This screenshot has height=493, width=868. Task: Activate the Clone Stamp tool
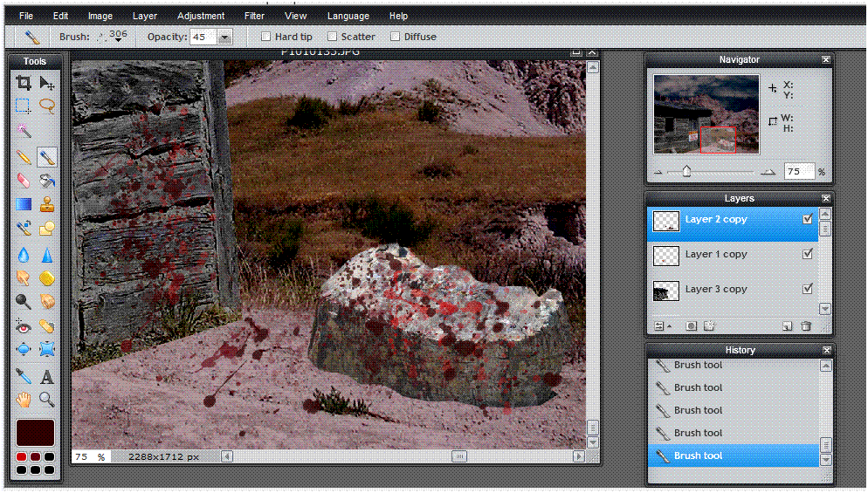click(47, 205)
